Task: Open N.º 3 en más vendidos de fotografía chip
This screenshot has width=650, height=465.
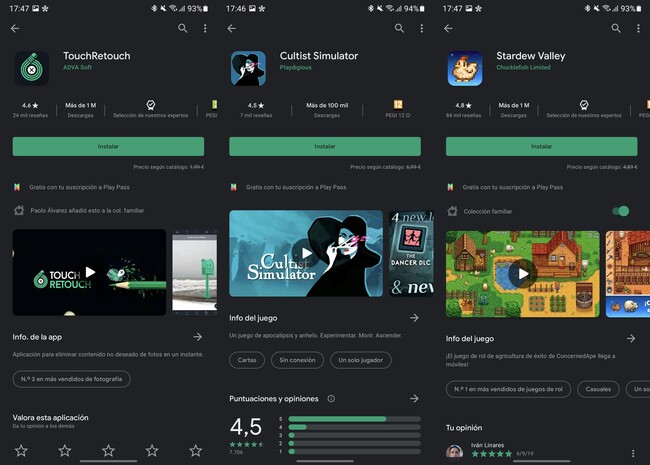Action: tap(71, 379)
